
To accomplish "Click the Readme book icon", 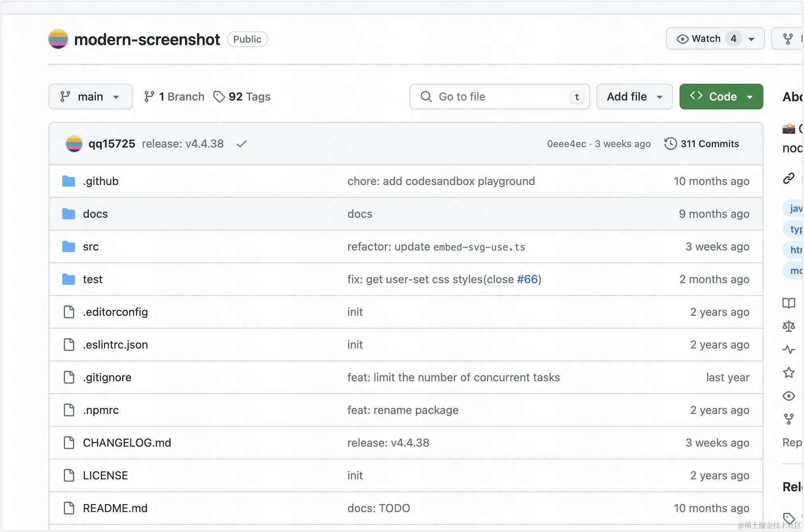I will click(788, 303).
